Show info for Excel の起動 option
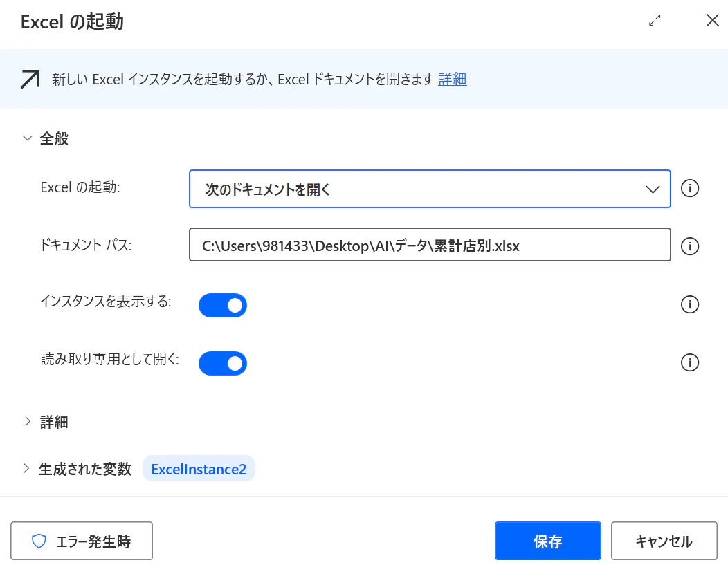This screenshot has width=728, height=574. (689, 188)
